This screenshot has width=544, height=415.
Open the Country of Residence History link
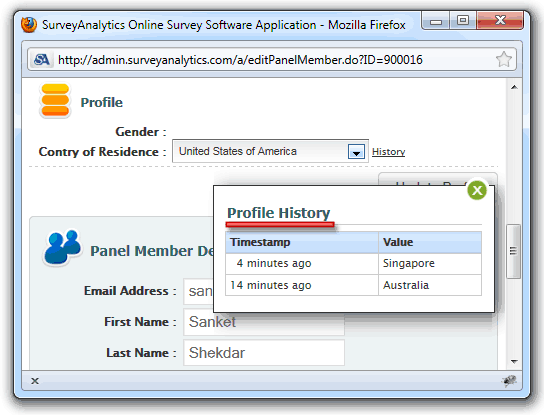[x=388, y=152]
